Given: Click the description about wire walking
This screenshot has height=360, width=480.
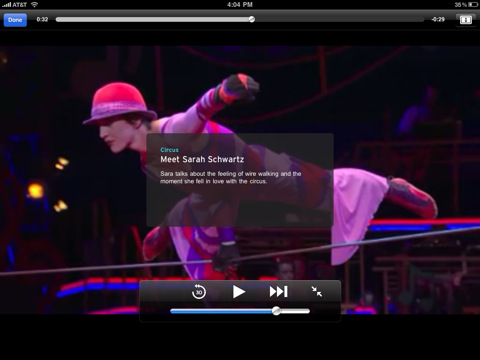Looking at the screenshot, I should 231,177.
